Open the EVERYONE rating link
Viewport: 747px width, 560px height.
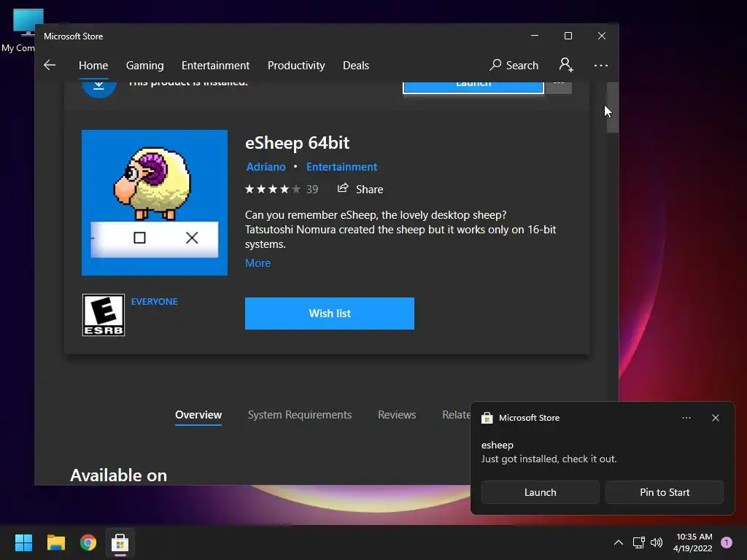(155, 301)
